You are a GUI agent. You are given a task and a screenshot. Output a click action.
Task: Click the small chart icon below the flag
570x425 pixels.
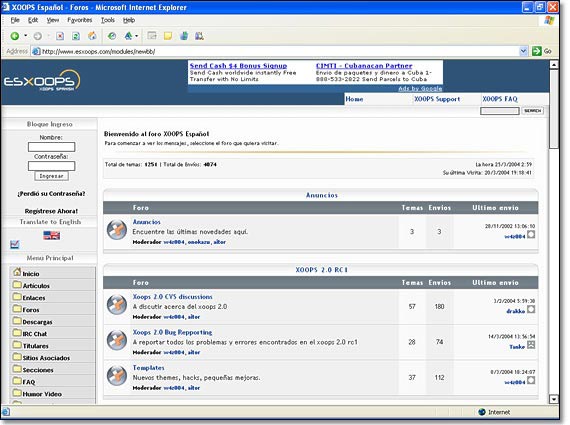coord(15,244)
